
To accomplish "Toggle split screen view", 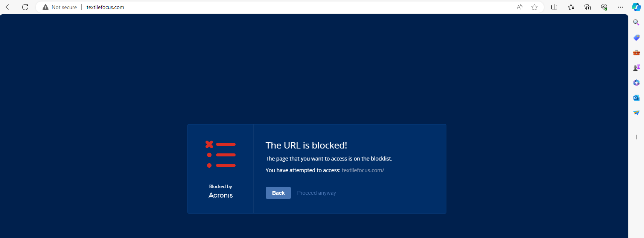I will (554, 7).
